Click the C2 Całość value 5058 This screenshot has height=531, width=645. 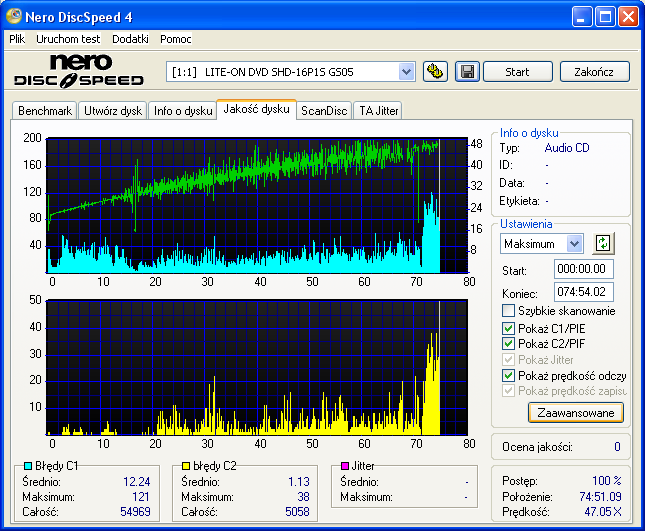(x=297, y=512)
